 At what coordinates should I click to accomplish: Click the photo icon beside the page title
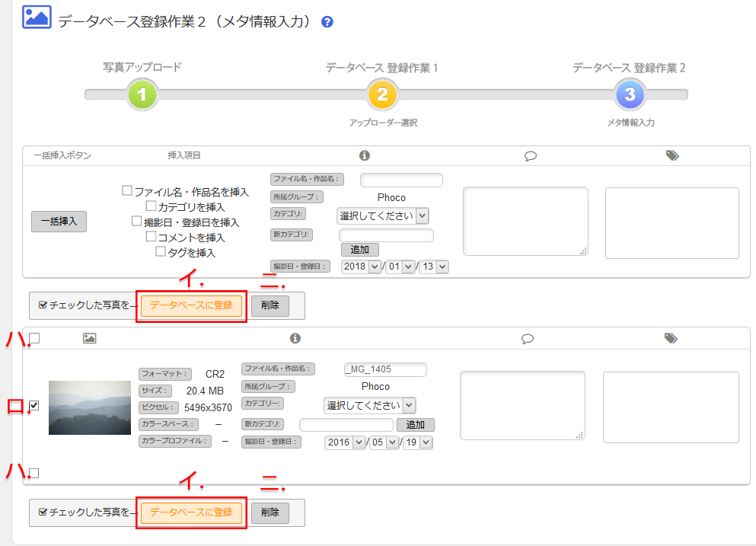(37, 18)
